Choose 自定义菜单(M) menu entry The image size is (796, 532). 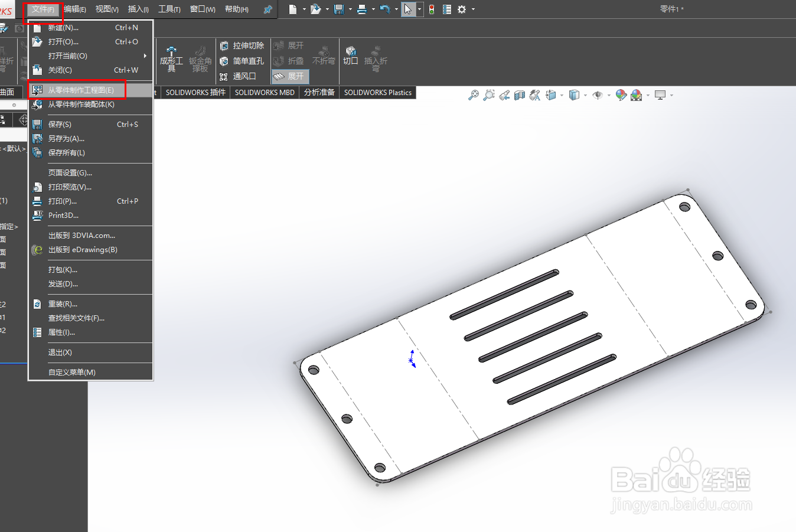pyautogui.click(x=91, y=373)
